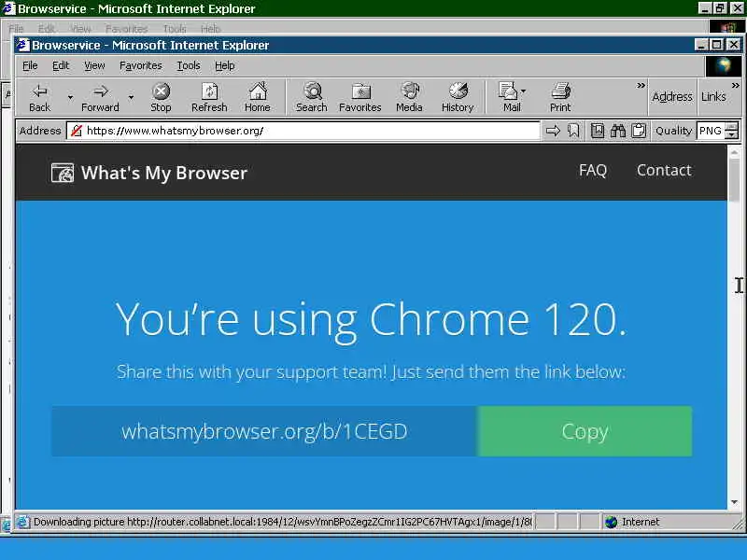Expand hidden toolbar buttons chevron after Print
This screenshot has height=560, width=747.
click(641, 86)
